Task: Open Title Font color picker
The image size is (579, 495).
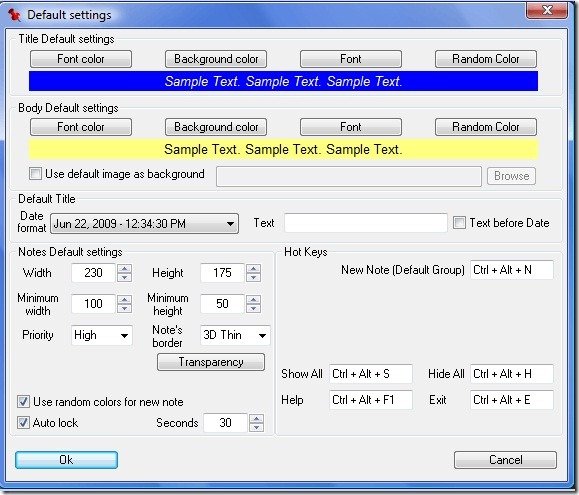Action: (81, 59)
